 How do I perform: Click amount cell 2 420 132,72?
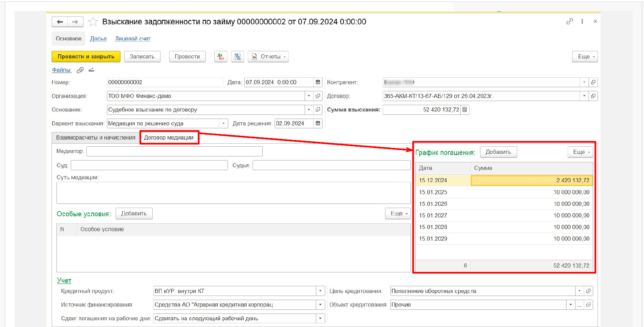point(532,180)
